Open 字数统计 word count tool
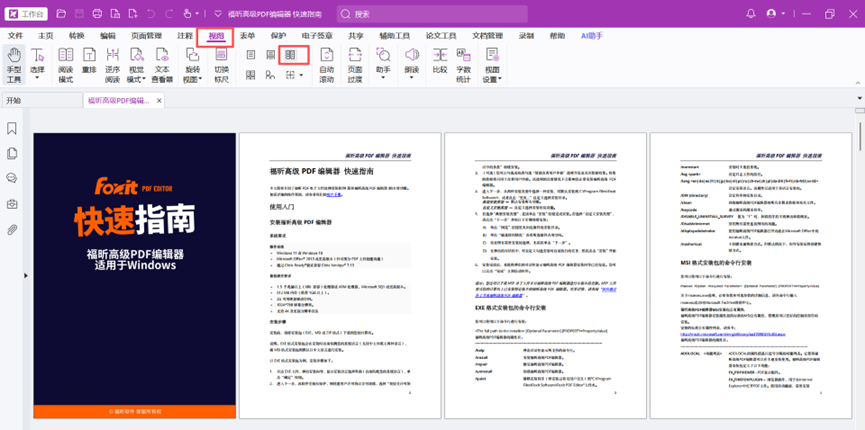This screenshot has height=430, width=865. (463, 64)
